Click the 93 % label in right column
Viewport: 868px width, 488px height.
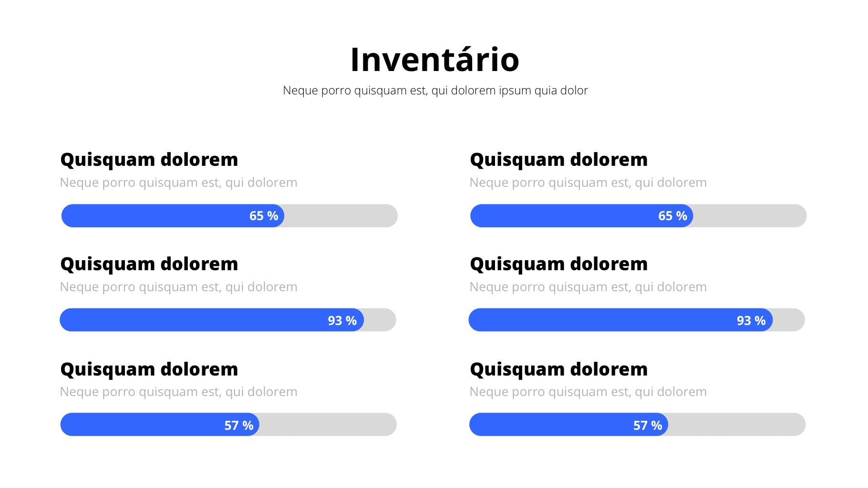click(751, 321)
